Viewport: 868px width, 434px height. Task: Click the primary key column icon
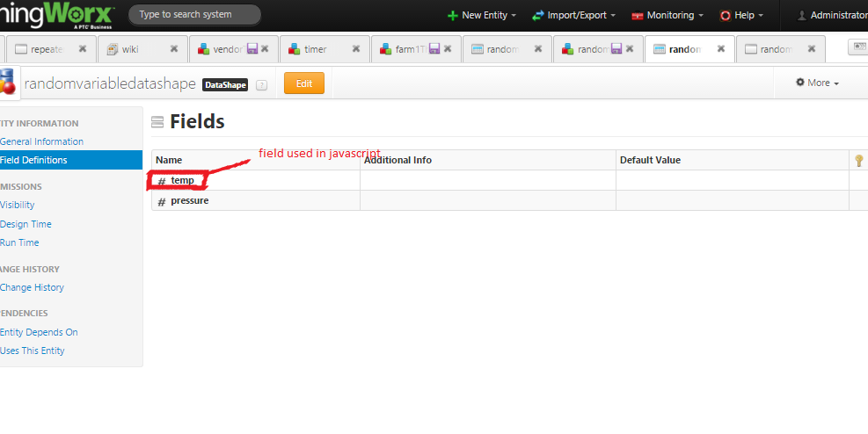coord(858,160)
